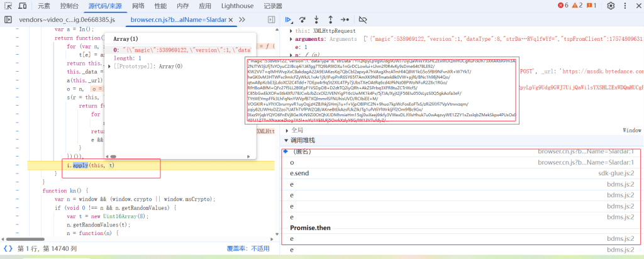Close the browser.cn.js source tab
This screenshot has width=644, height=259.
click(x=231, y=20)
